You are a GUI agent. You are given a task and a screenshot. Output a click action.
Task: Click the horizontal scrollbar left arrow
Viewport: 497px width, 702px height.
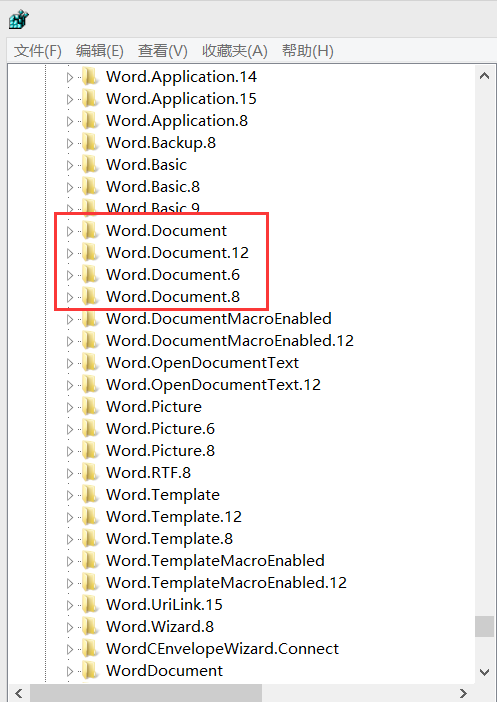[19, 693]
